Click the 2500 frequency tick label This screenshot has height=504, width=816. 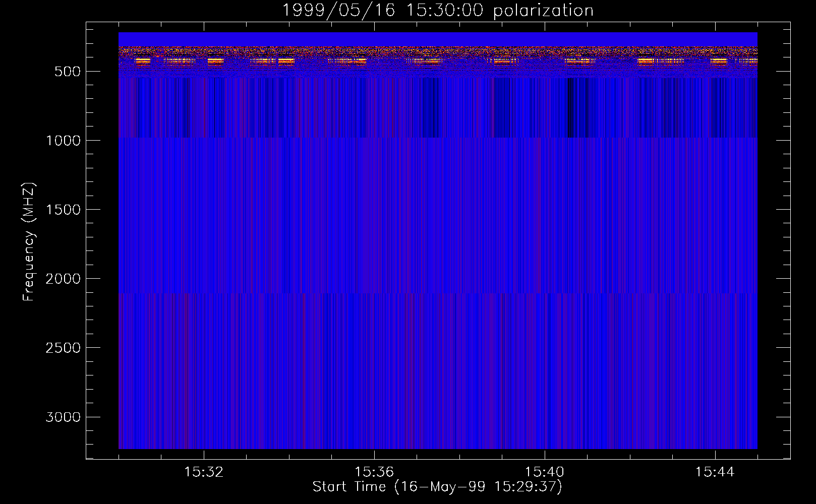coord(63,348)
